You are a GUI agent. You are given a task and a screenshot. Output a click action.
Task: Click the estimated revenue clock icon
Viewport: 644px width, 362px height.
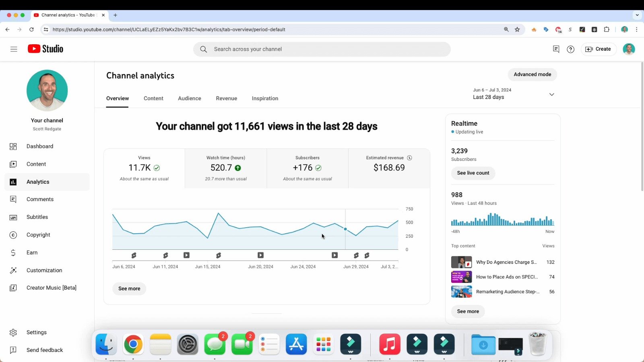(409, 158)
